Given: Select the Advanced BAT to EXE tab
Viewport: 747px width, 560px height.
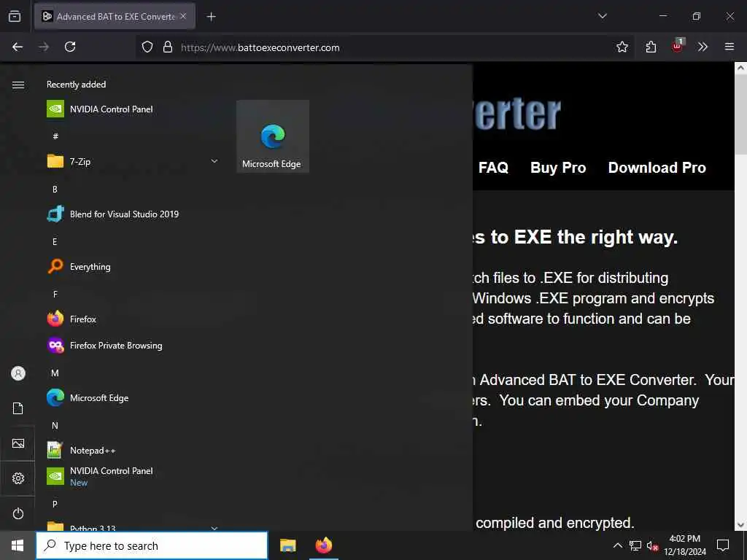Looking at the screenshot, I should (x=115, y=16).
